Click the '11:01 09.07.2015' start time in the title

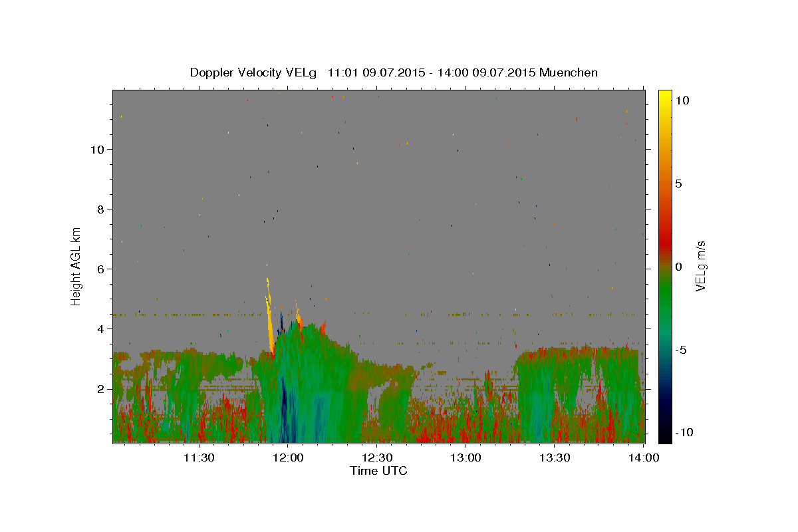375,72
